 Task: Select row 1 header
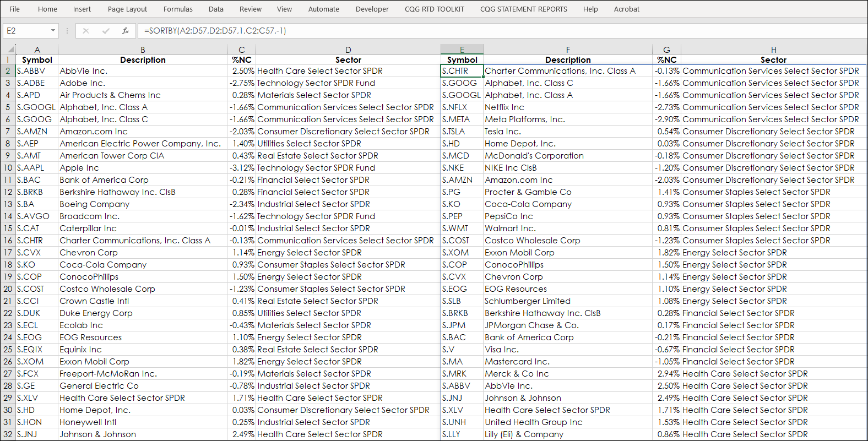coord(8,59)
